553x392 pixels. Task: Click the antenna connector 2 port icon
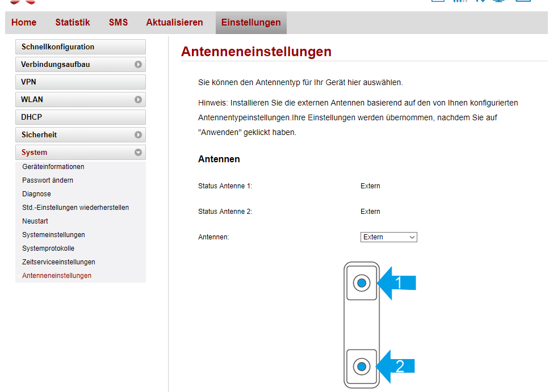(x=362, y=366)
